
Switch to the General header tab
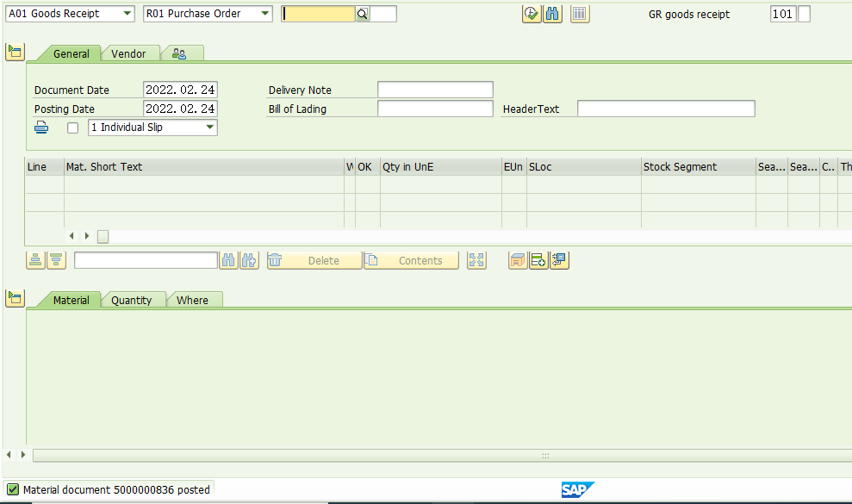click(x=72, y=53)
